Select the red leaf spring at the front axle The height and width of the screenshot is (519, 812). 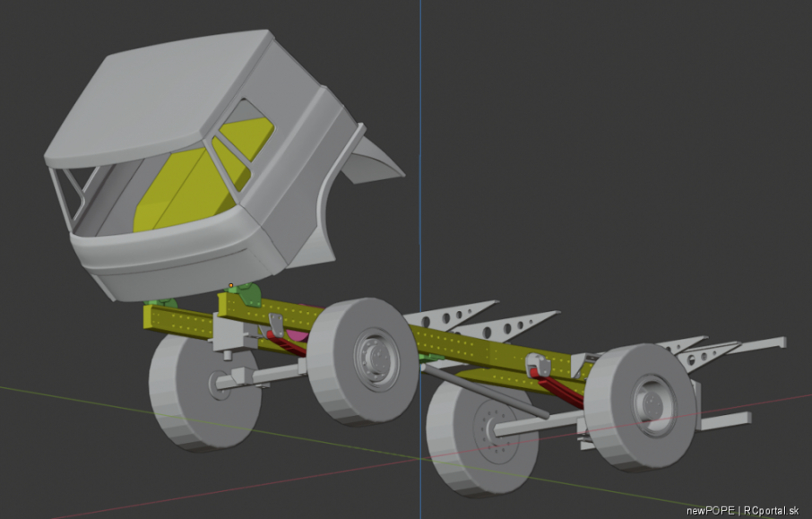[287, 344]
